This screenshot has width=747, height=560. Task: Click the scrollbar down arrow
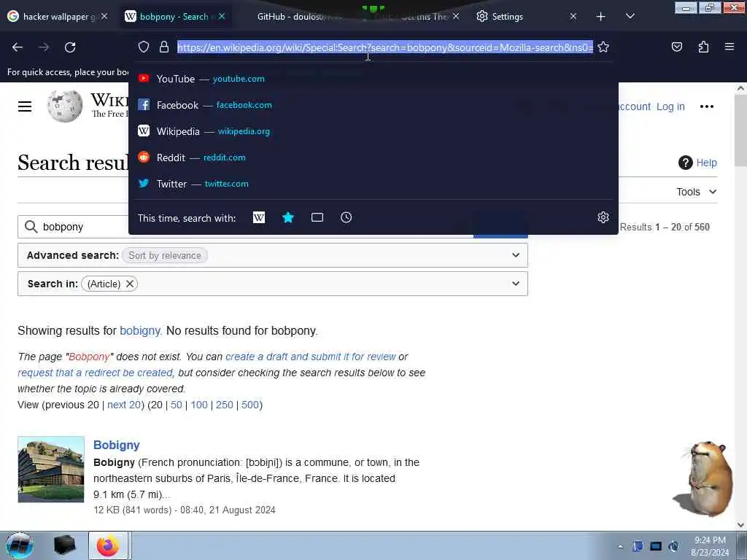[740, 525]
